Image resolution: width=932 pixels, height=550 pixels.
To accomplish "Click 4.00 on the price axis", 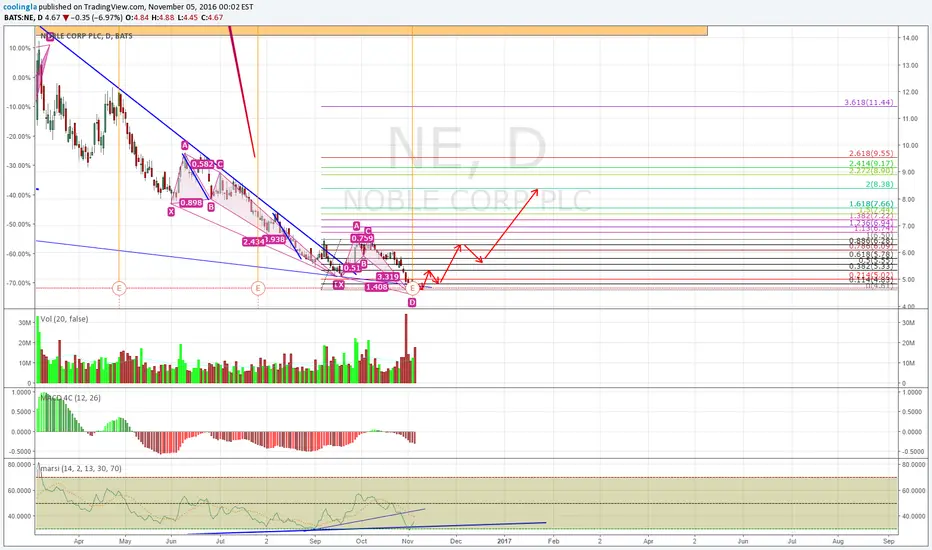I will [x=910, y=307].
